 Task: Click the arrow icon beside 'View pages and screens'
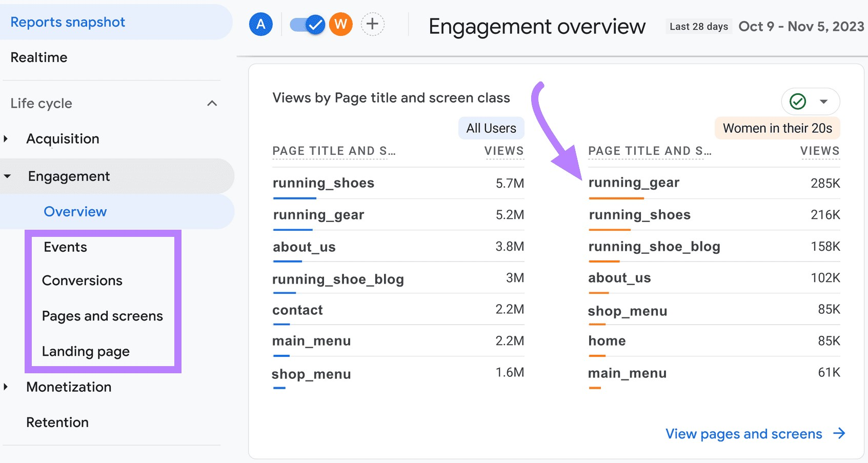click(x=839, y=434)
